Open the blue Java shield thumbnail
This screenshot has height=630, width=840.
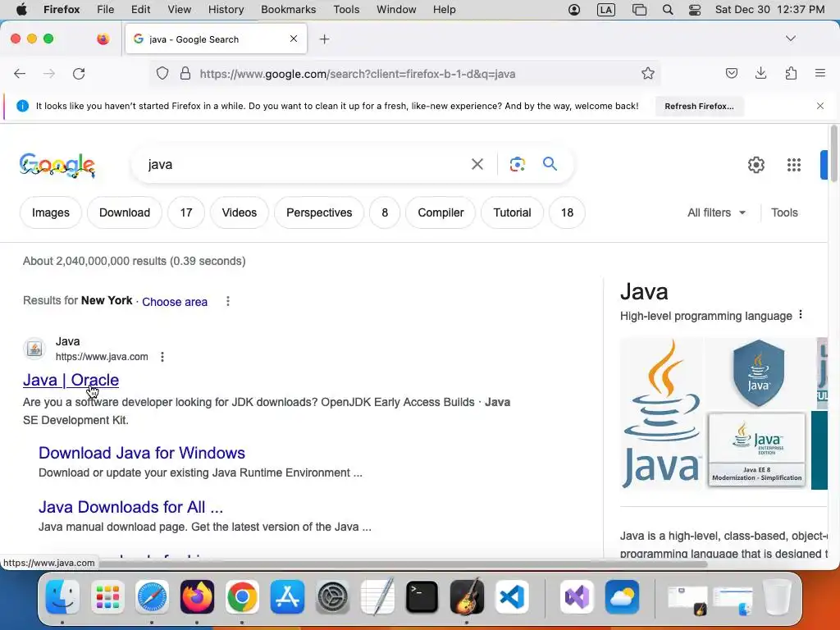758,373
